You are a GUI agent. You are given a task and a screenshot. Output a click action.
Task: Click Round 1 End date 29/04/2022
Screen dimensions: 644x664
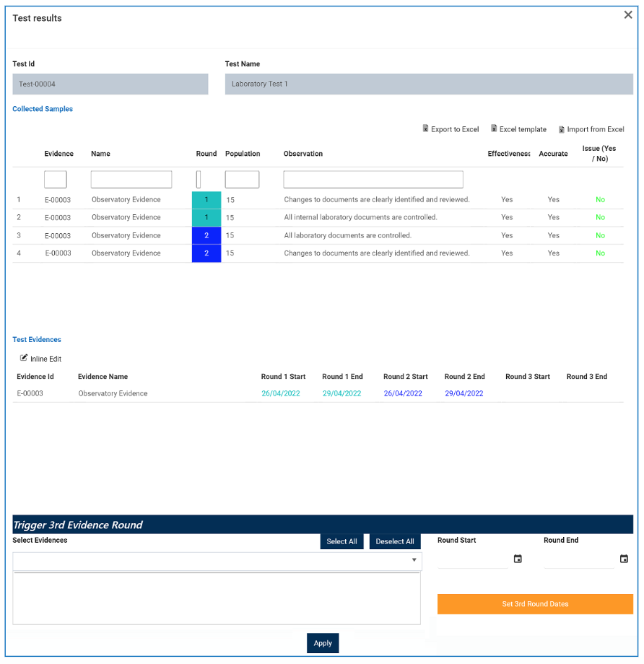click(x=342, y=393)
